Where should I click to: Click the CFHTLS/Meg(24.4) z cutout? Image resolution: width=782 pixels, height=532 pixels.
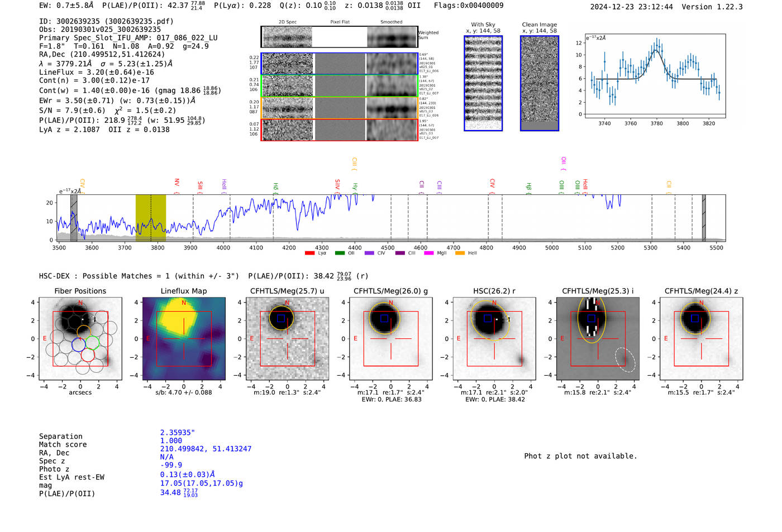(701, 338)
